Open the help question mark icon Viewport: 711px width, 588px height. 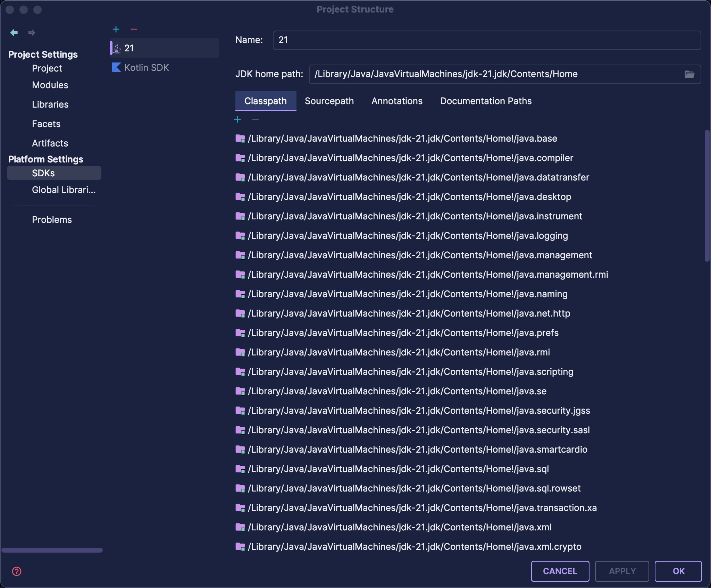coord(17,571)
